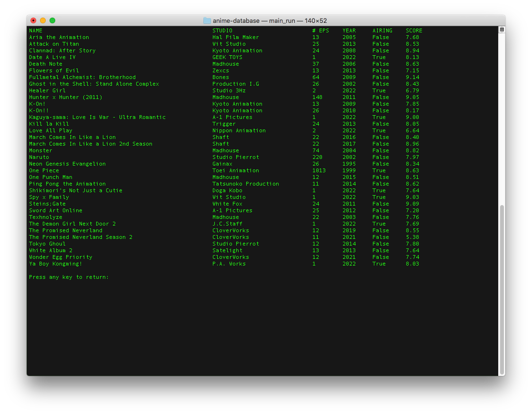Select the SCORE column header

[x=412, y=30]
